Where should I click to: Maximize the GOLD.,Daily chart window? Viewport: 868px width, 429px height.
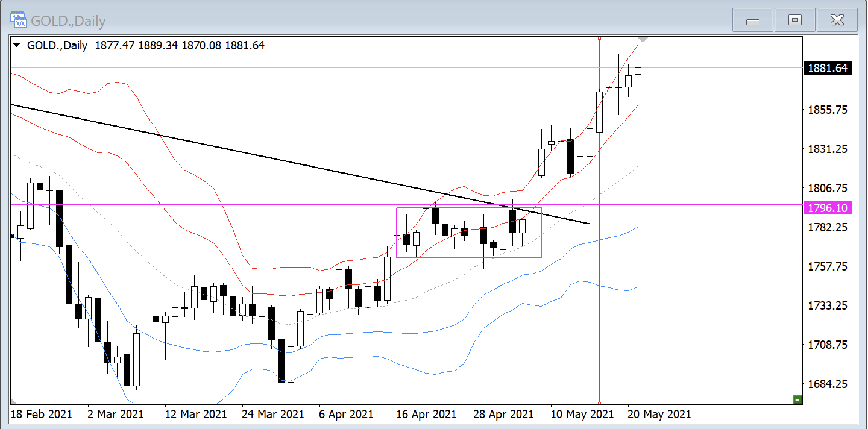tap(794, 21)
